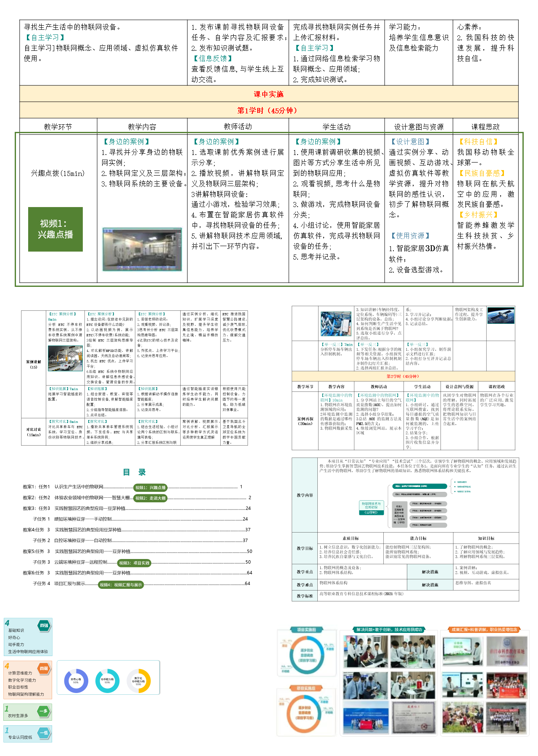Image resolution: width=538 pixels, height=756 pixels.
Task: Open the ETC toll station photo
Action: pyautogui.click(x=66, y=358)
